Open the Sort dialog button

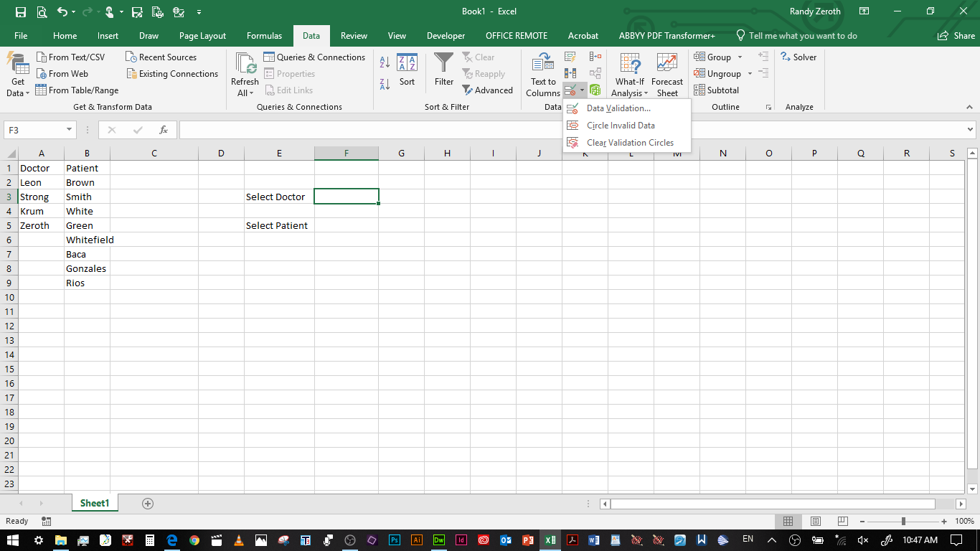coord(407,70)
